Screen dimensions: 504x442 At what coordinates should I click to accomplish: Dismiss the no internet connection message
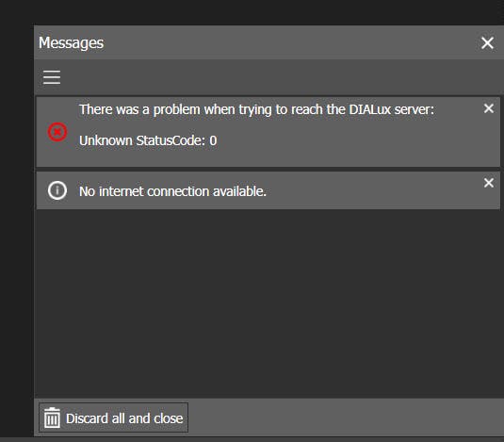pos(489,183)
